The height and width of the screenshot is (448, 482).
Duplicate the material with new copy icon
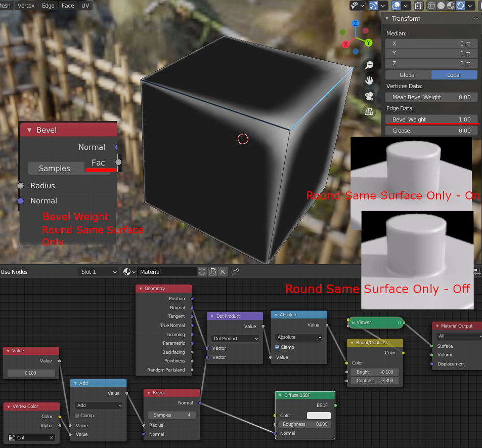point(212,272)
